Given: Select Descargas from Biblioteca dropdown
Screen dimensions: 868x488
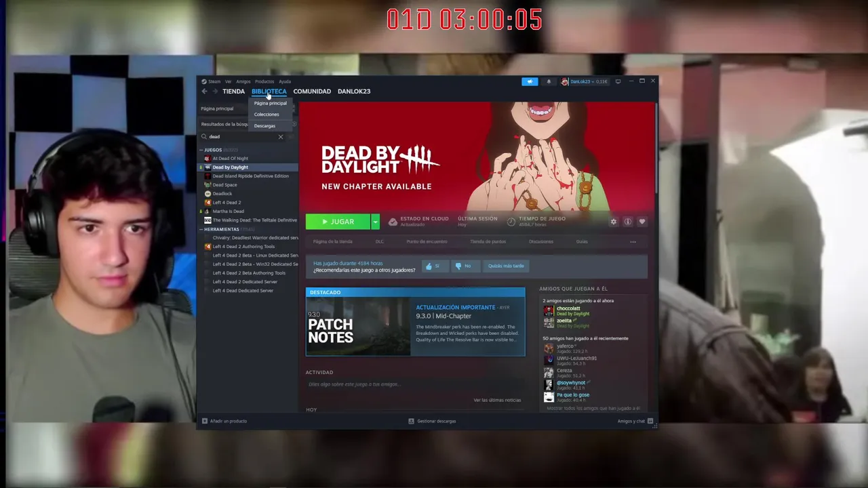Looking at the screenshot, I should [264, 126].
